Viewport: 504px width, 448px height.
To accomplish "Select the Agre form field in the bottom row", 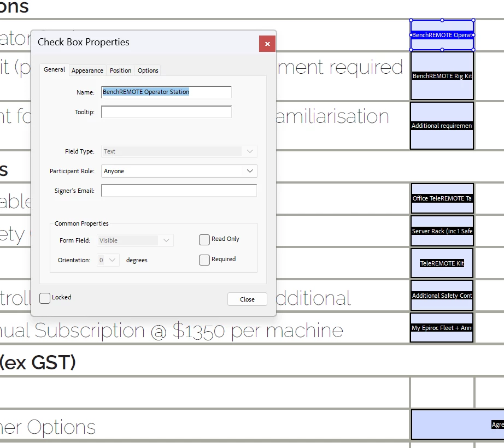I will 458,425.
